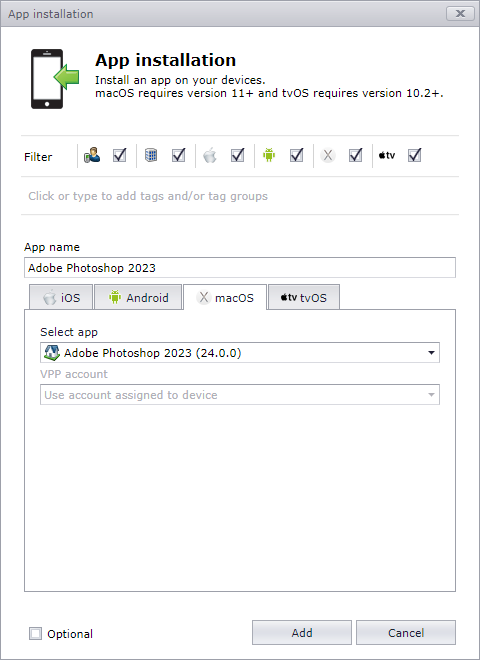Uncheck the user device filter checkbox
Viewport: 480px width, 660px height.
120,155
